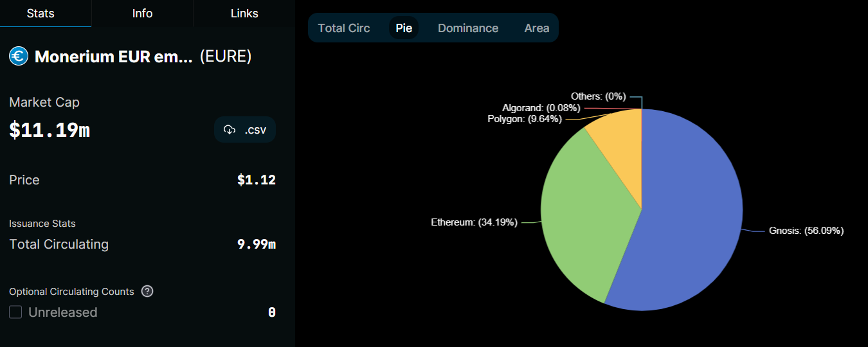Download data with the .csv button
868x347 pixels.
pos(245,130)
